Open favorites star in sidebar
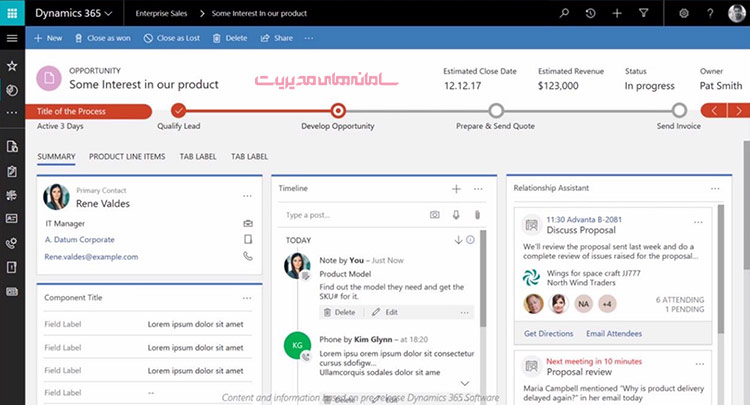Image resolution: width=750 pixels, height=405 pixels. point(12,66)
